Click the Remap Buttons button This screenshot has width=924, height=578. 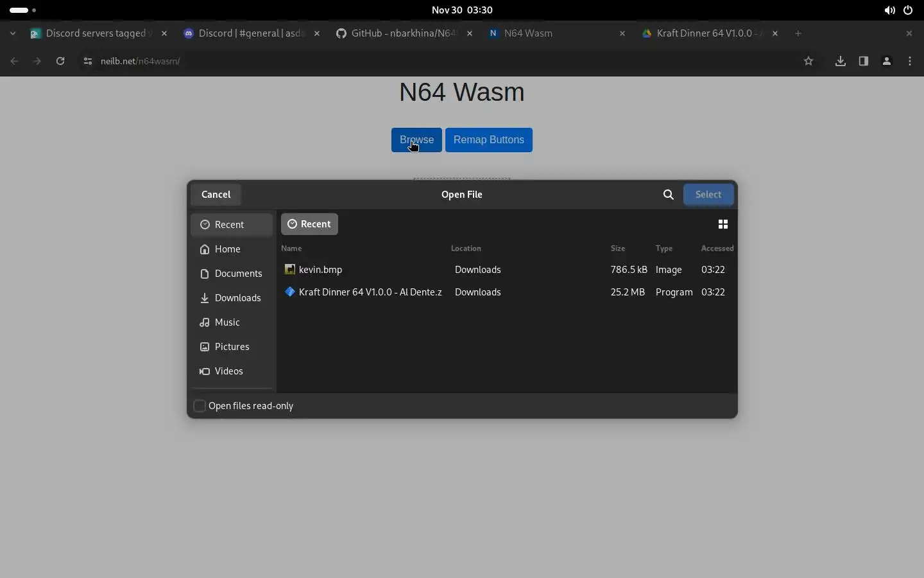click(x=489, y=140)
